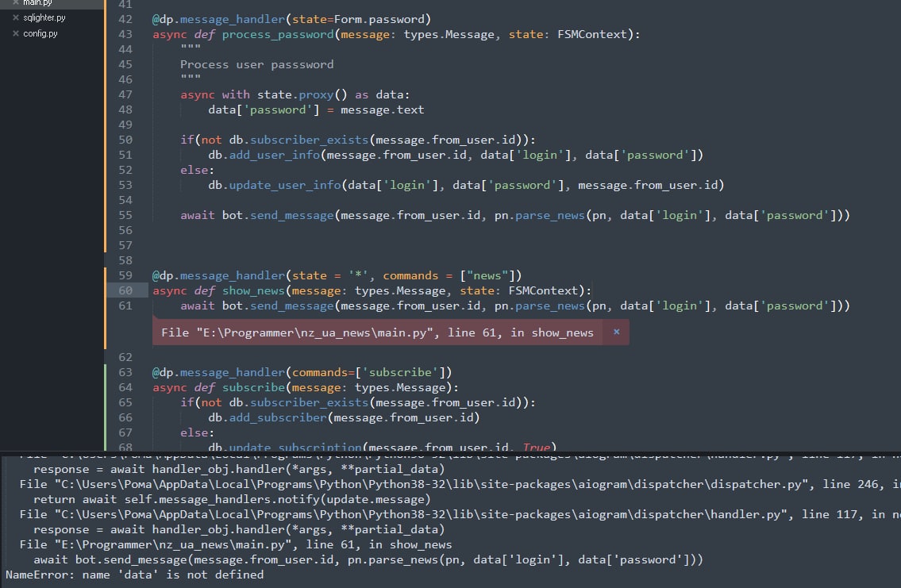Click gutter line number 60
Viewport: 901px width, 588px height.
(125, 290)
